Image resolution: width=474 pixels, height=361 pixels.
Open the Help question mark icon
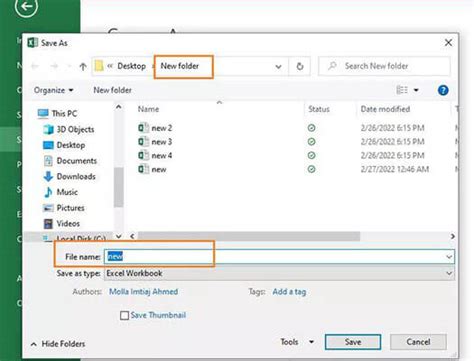[443, 90]
